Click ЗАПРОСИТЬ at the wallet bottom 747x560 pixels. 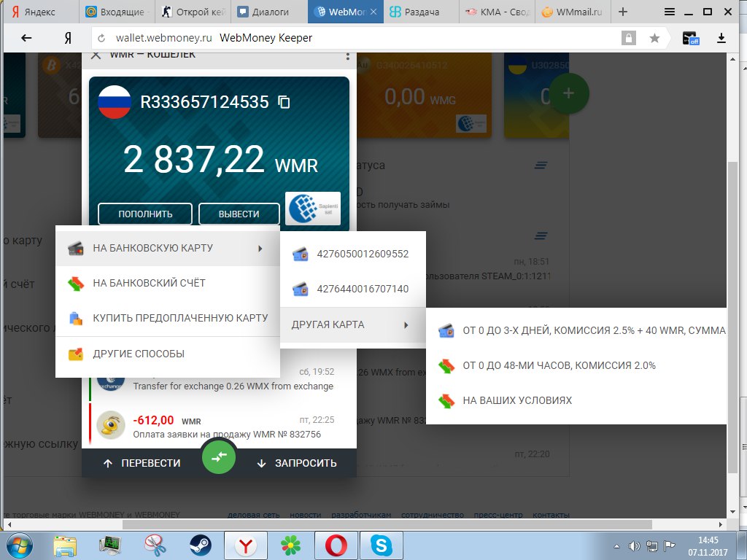click(297, 463)
